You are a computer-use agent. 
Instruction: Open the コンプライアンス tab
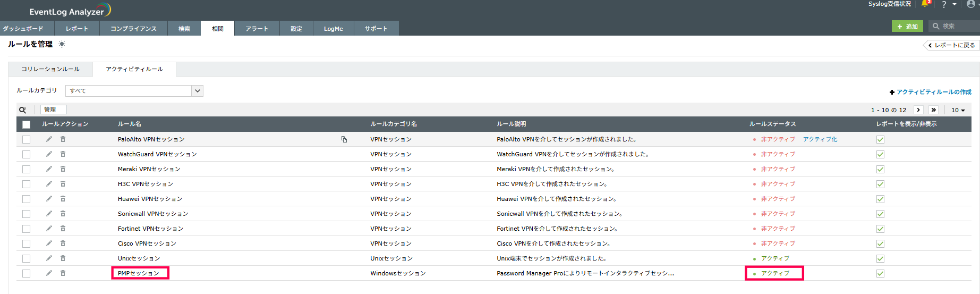point(133,29)
